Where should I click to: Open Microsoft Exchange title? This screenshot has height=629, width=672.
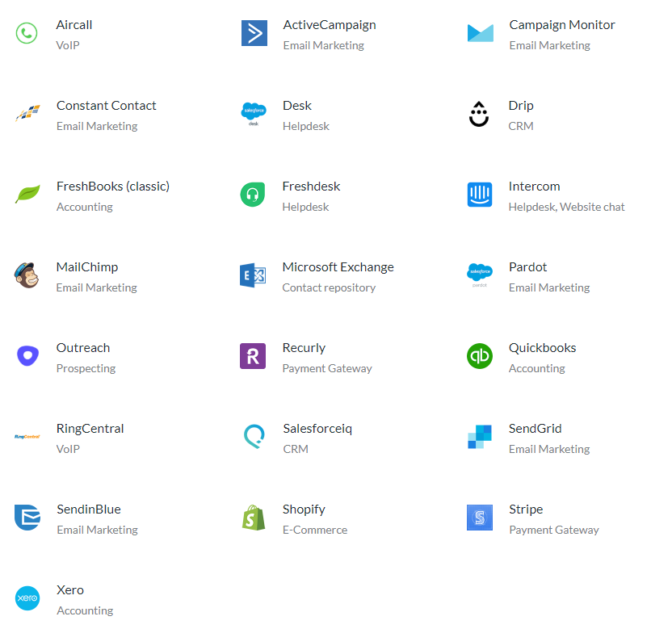pyautogui.click(x=338, y=267)
